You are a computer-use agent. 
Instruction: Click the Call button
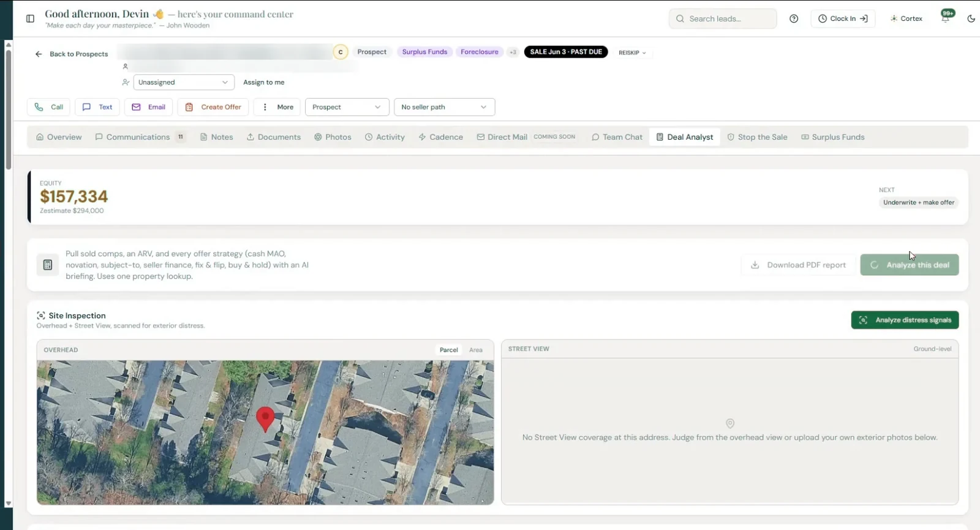click(x=48, y=107)
